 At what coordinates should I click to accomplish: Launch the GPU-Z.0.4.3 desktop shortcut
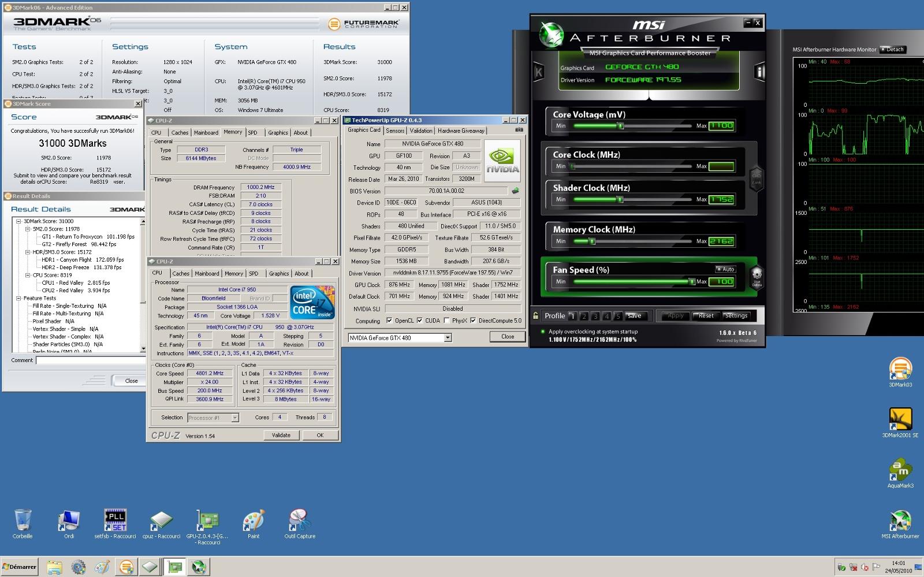pyautogui.click(x=207, y=526)
